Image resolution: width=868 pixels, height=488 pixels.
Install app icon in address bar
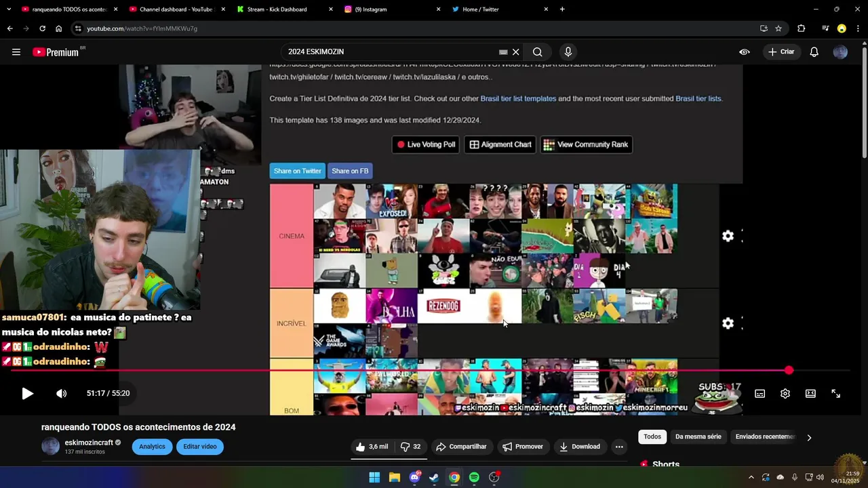coord(764,28)
